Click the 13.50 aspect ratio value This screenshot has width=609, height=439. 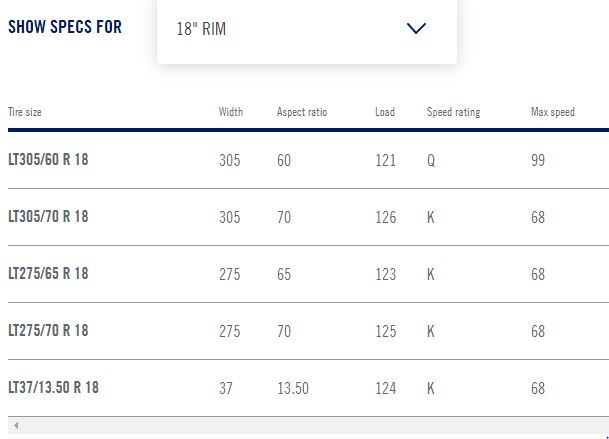(x=293, y=388)
